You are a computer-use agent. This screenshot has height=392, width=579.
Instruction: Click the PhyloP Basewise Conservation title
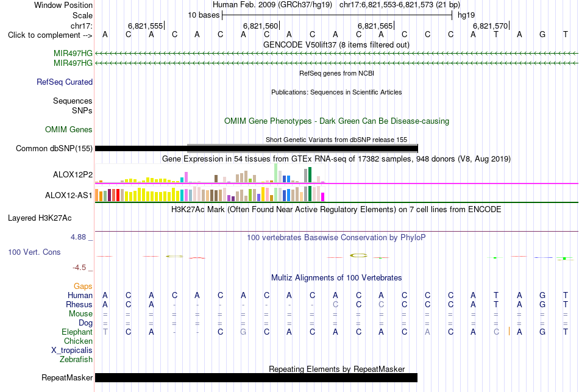(336, 238)
